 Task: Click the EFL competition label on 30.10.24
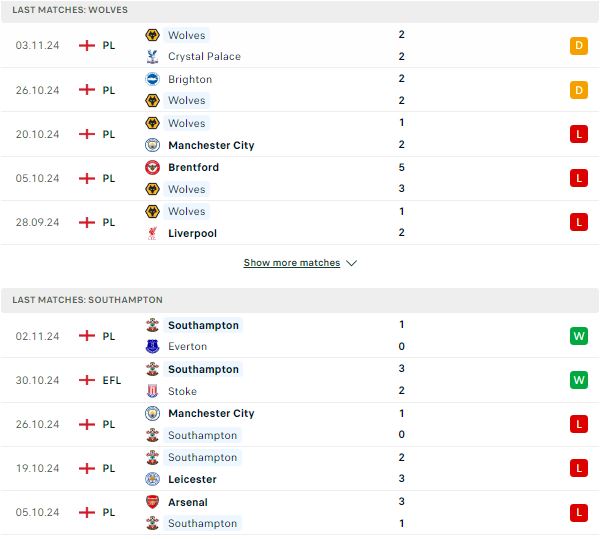point(112,380)
